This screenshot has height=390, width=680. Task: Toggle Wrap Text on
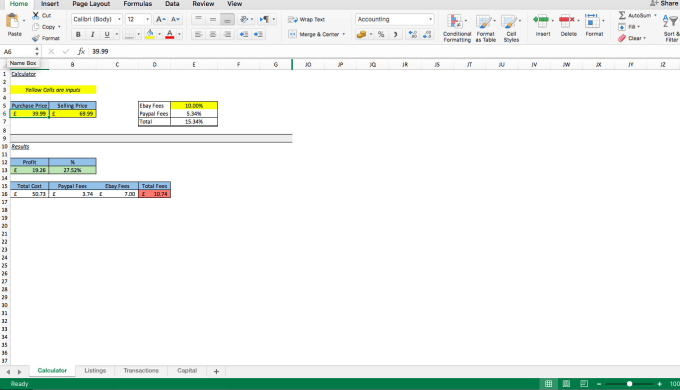pos(307,20)
